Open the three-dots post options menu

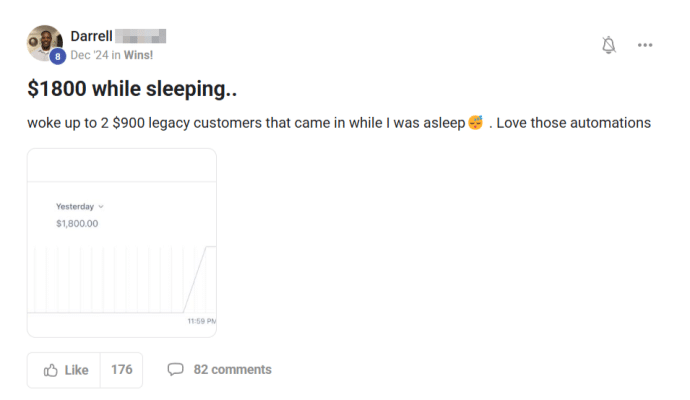645,45
